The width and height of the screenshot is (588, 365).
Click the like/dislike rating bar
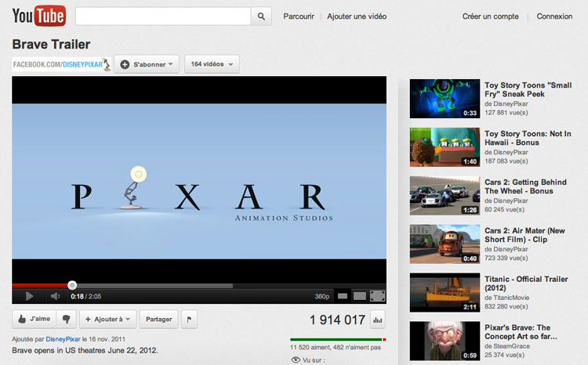click(338, 339)
